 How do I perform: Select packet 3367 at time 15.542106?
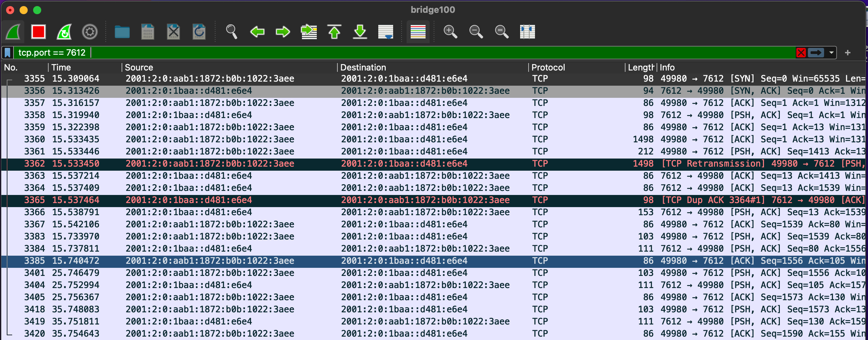pos(434,224)
